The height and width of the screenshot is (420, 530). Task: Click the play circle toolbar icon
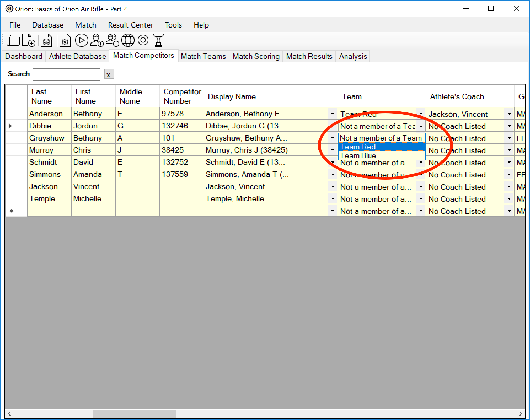81,41
